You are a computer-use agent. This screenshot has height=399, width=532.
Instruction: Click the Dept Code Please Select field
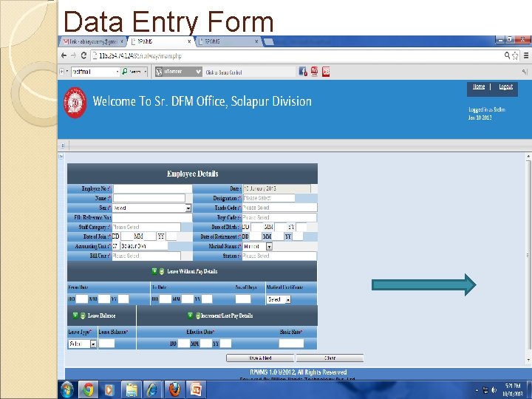coord(279,217)
